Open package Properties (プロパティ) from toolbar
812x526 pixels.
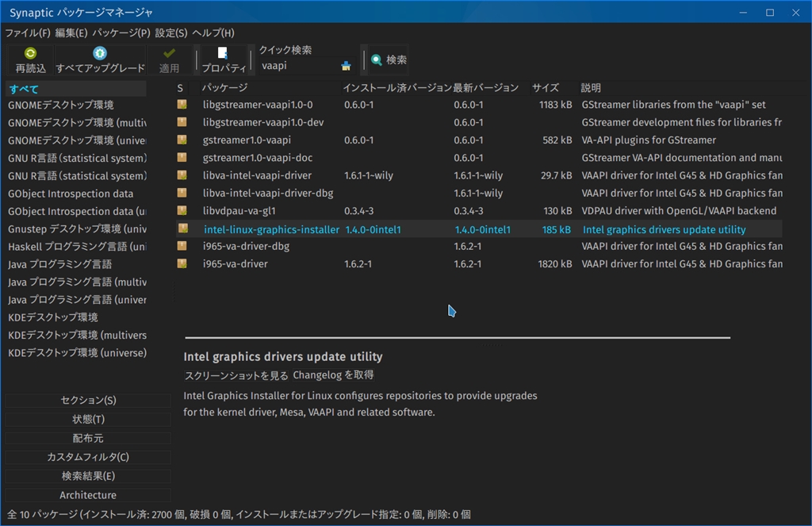222,54
